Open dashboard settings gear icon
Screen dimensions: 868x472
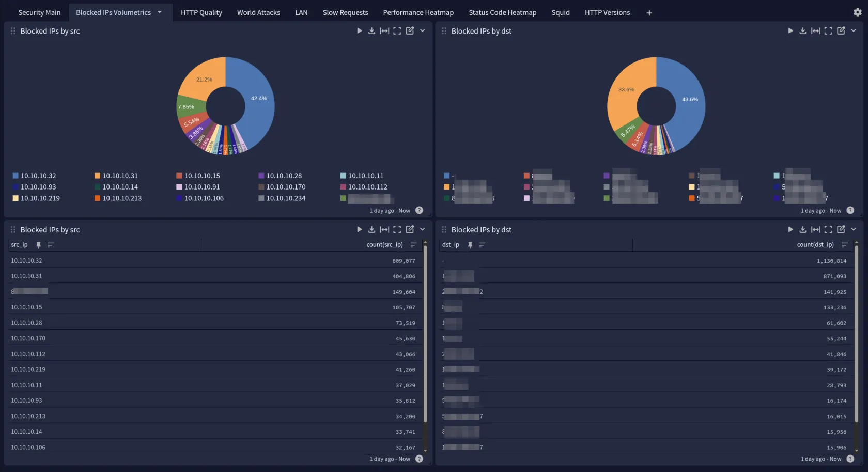tap(857, 12)
